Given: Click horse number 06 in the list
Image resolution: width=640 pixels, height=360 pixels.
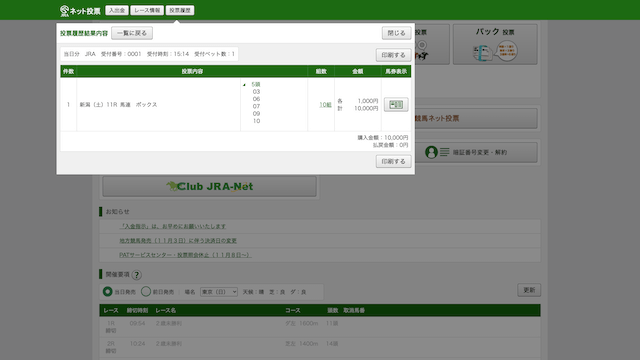Looking at the screenshot, I should [256, 99].
